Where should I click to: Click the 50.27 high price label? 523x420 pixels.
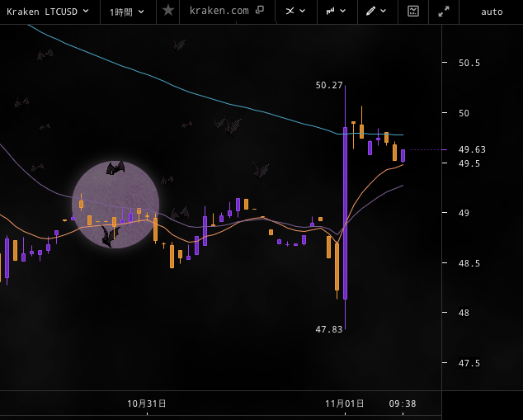point(329,85)
